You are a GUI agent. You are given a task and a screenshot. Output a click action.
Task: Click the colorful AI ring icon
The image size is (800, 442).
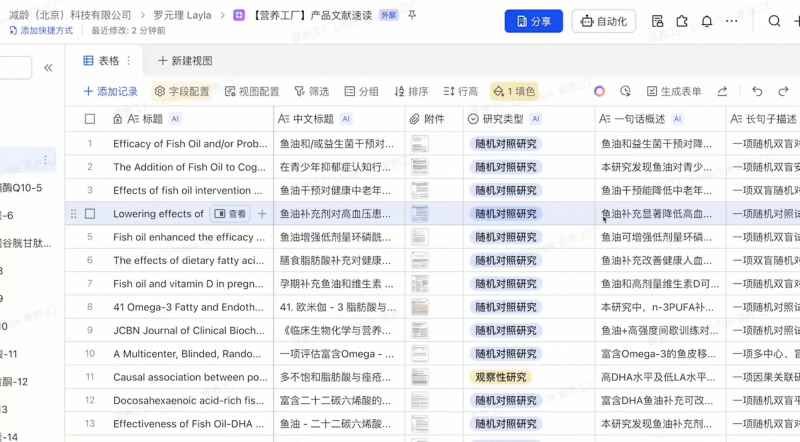click(x=599, y=91)
